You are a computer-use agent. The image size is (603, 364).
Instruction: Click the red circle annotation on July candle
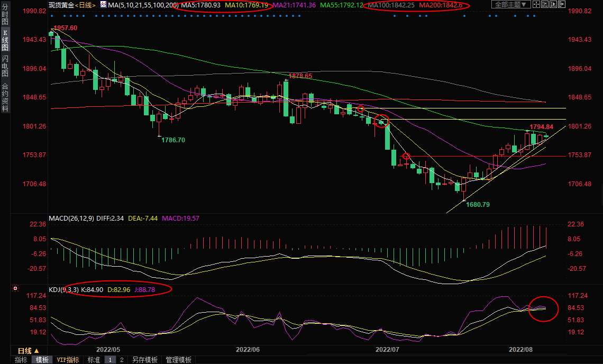pyautogui.click(x=382, y=121)
